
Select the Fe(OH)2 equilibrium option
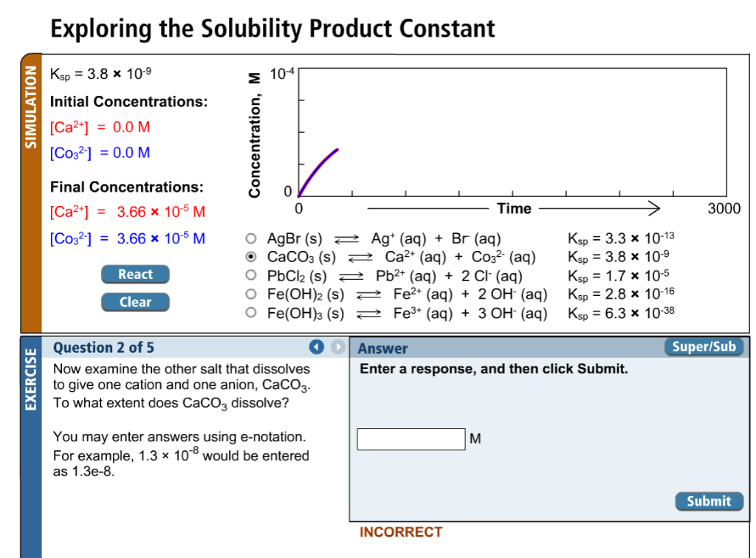252,293
